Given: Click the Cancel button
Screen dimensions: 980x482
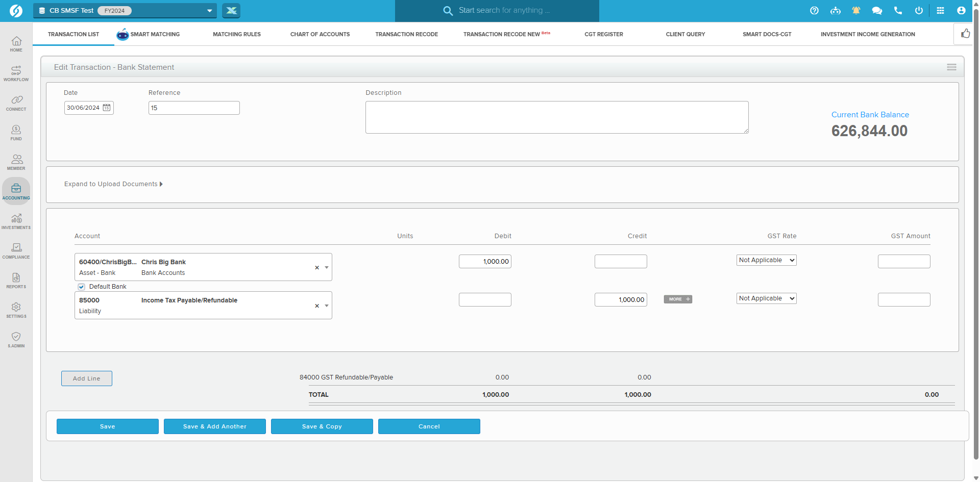Looking at the screenshot, I should point(429,426).
